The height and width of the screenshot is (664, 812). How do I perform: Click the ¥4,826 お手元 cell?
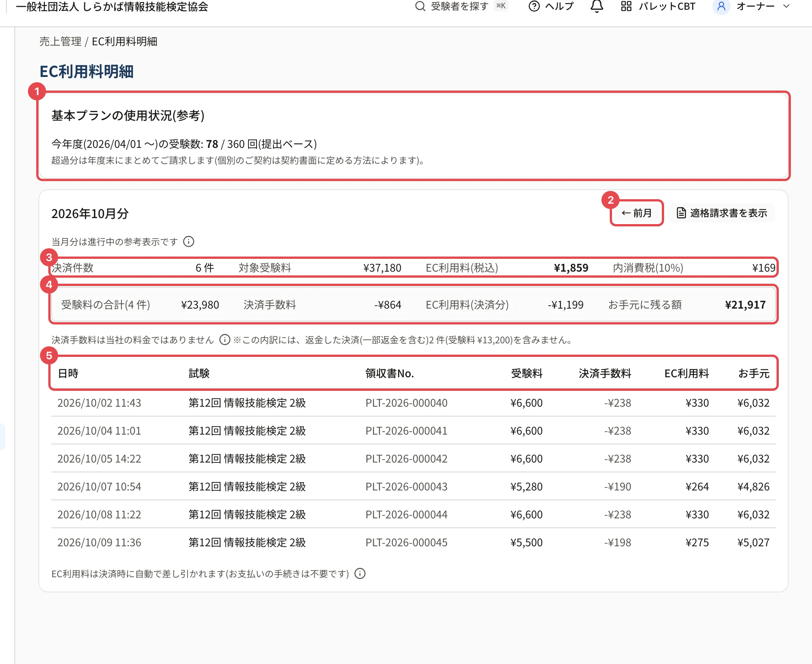[754, 487]
